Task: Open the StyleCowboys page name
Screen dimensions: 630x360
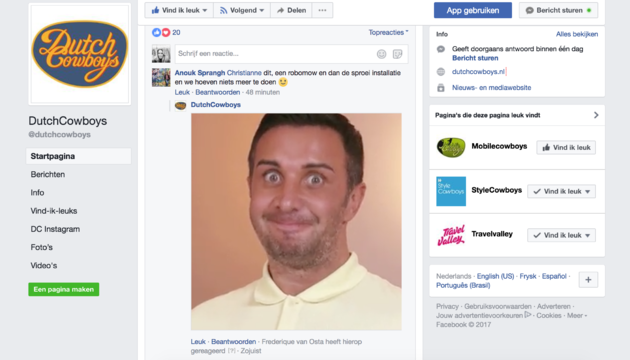Action: point(497,190)
